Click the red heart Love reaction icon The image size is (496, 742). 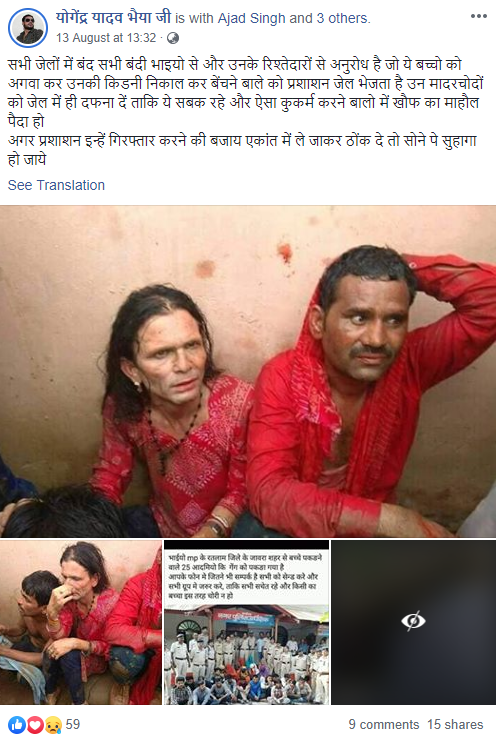pyautogui.click(x=35, y=724)
